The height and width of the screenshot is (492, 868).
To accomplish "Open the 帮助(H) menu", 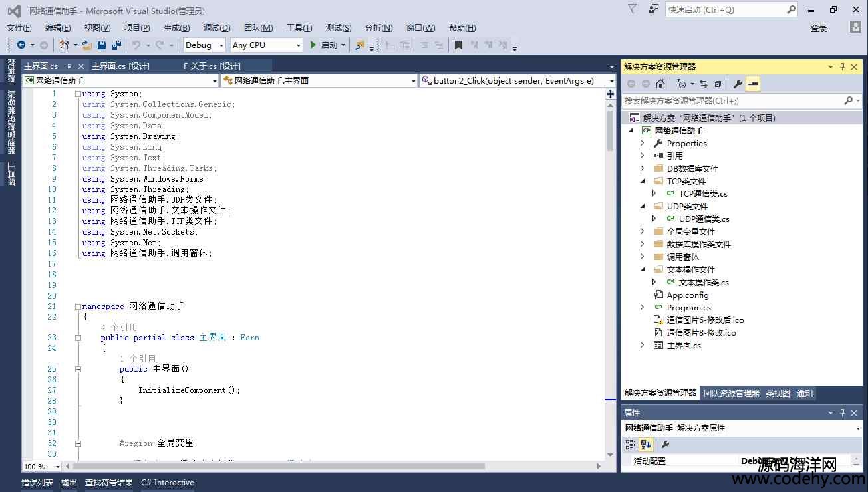I will point(462,27).
